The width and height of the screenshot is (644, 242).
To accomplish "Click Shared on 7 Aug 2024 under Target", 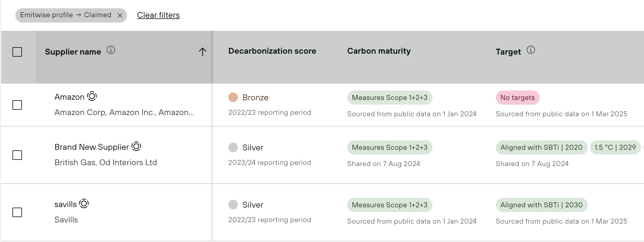I will (x=532, y=164).
